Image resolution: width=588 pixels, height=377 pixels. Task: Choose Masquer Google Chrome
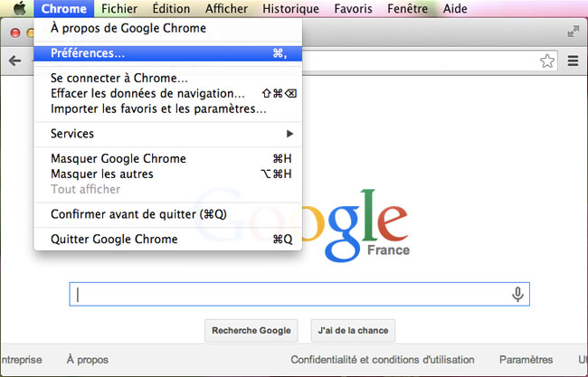click(167, 158)
